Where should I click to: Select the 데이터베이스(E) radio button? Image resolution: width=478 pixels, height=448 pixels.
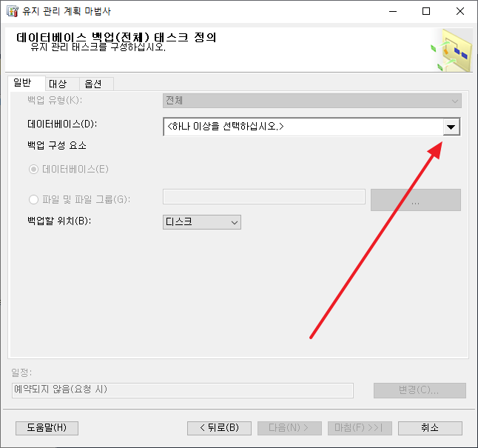point(33,169)
